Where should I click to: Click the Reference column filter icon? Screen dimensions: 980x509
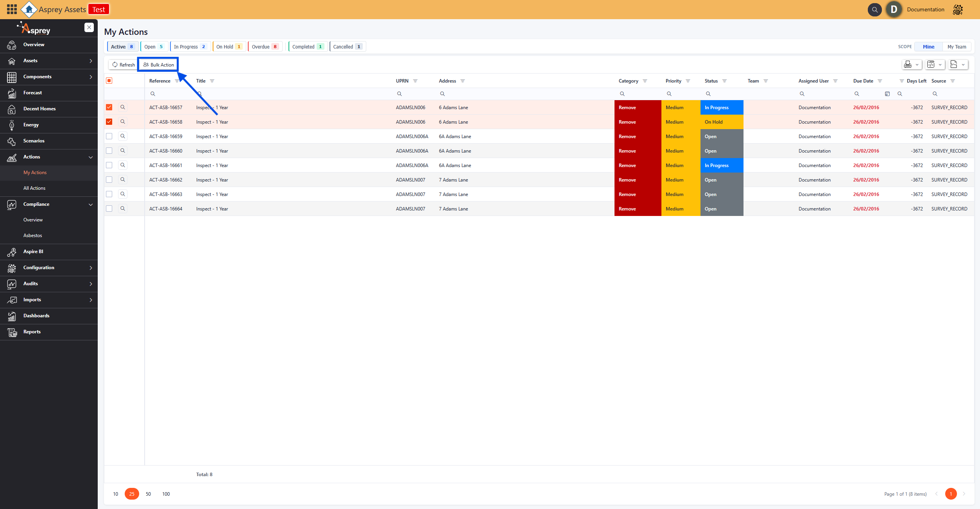point(177,81)
